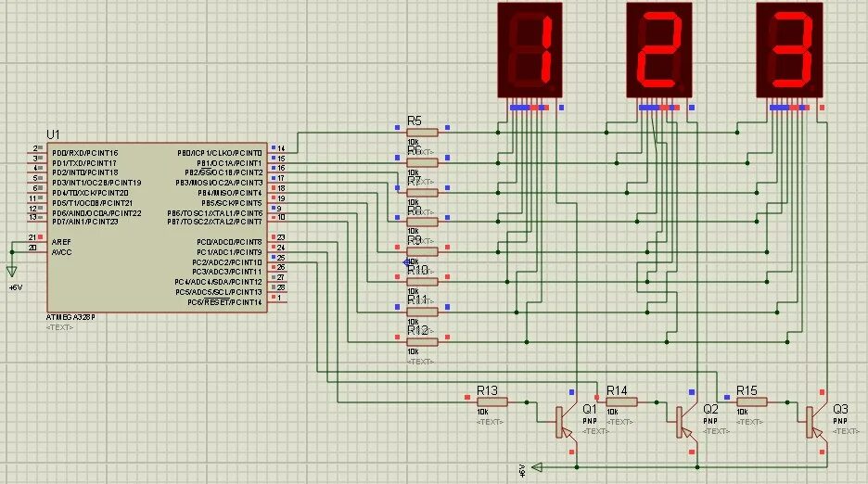Click the AVCC pin label
Viewport: 868px width, 484px height.
[x=62, y=252]
